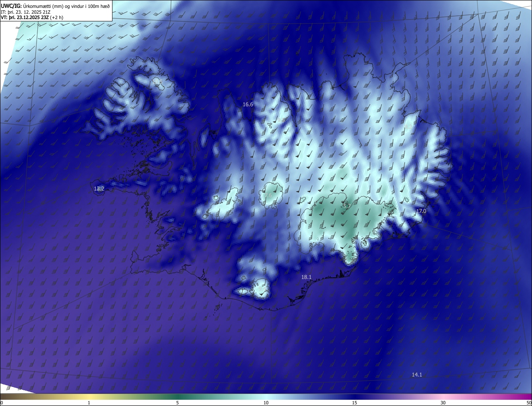This screenshot has height=406, width=532.
Task: Click the 'UWC/IG: Úrkomumætti' title line
Action: point(55,5)
